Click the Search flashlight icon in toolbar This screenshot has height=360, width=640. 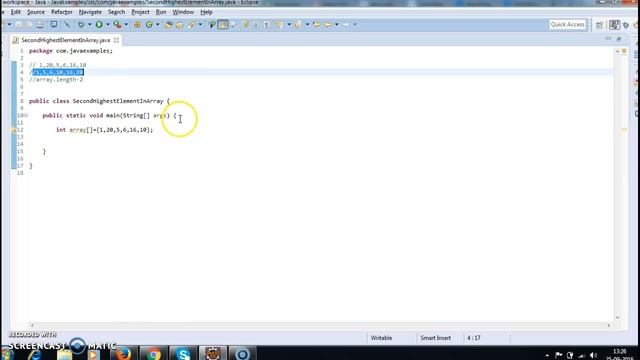pos(192,24)
